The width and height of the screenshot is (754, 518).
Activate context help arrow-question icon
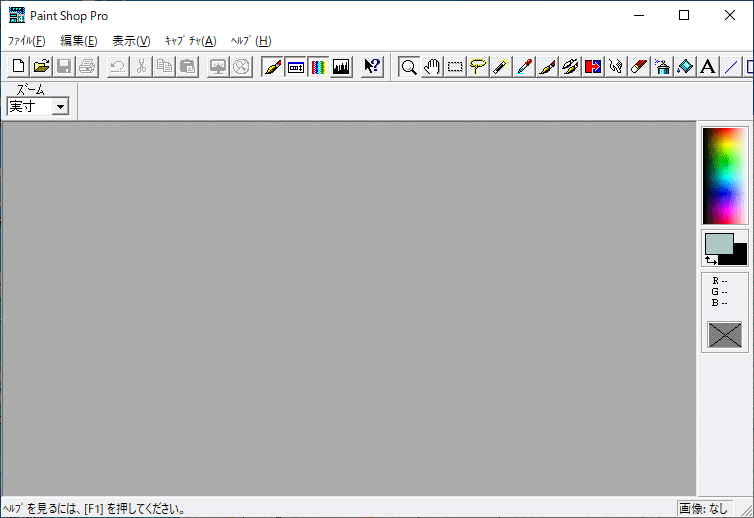tap(372, 66)
